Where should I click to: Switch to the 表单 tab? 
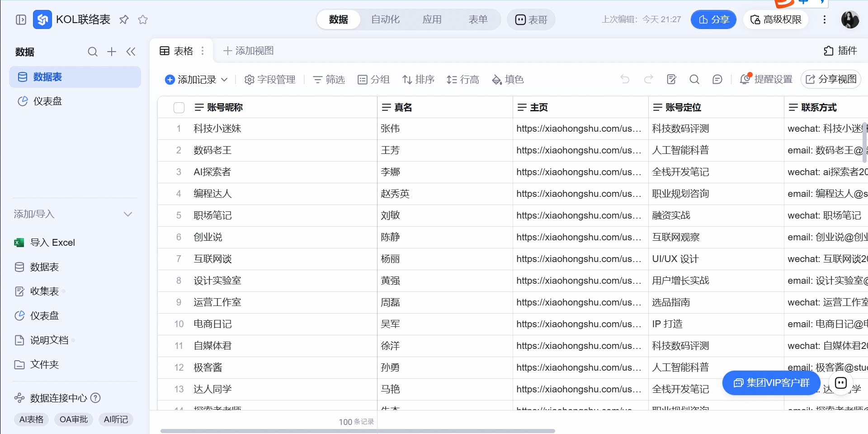coord(478,19)
